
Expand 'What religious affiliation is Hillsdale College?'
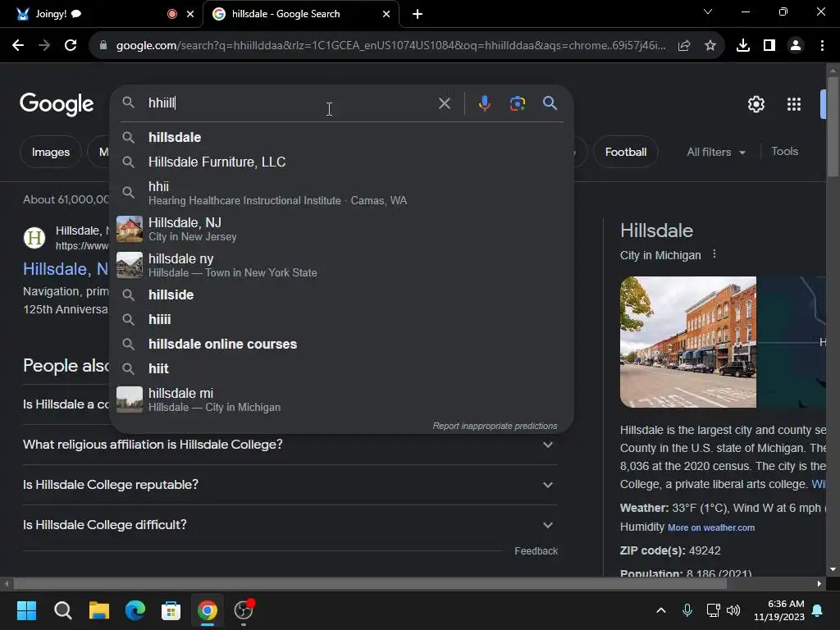(x=290, y=445)
